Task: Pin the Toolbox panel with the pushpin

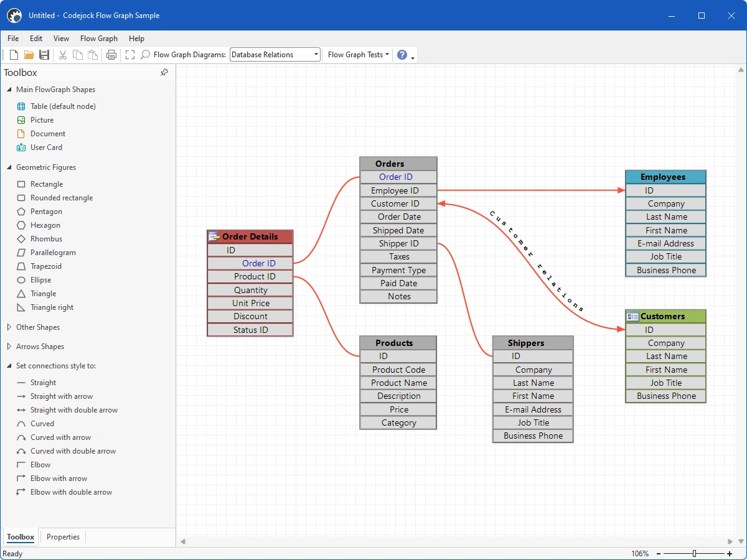Action: 164,73
